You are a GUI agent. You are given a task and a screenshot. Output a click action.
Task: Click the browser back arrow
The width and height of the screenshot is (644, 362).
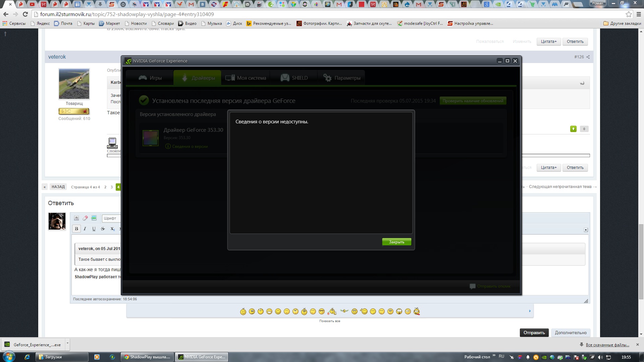pyautogui.click(x=6, y=14)
